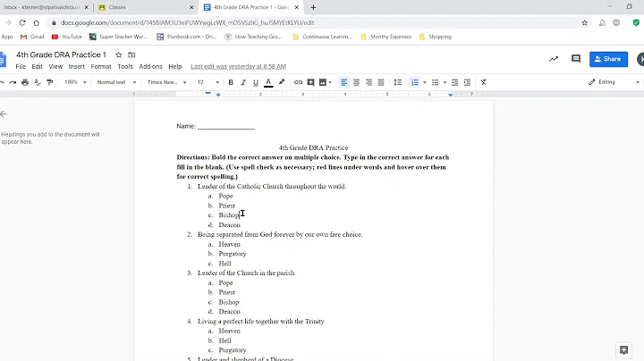The image size is (644, 361).
Task: Click the blue Share button
Action: coord(608,59)
